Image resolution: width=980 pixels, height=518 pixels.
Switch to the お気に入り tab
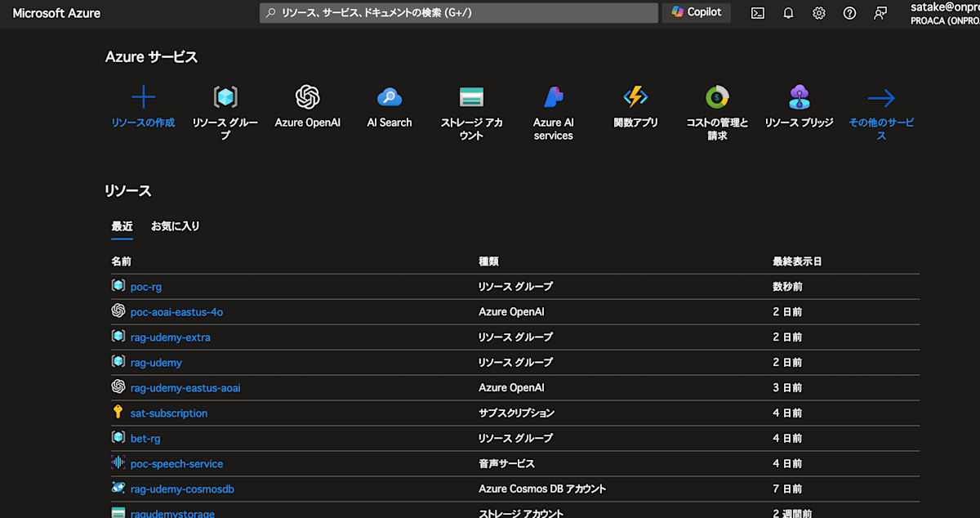pyautogui.click(x=176, y=226)
